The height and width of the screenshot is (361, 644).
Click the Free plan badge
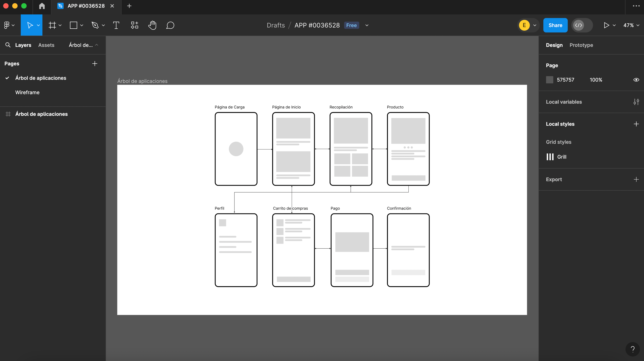pos(351,25)
